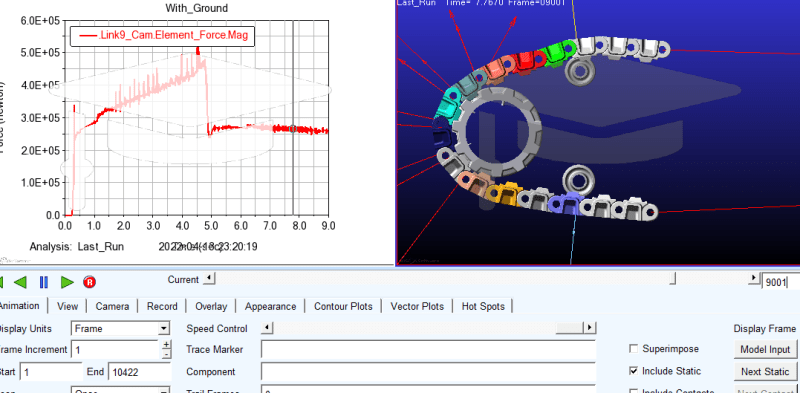The height and width of the screenshot is (393, 800).
Task: Enable the Superimpose checkbox
Action: (x=634, y=349)
